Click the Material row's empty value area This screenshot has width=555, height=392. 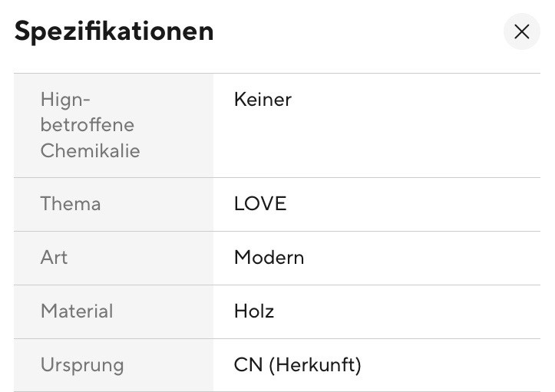click(x=408, y=311)
